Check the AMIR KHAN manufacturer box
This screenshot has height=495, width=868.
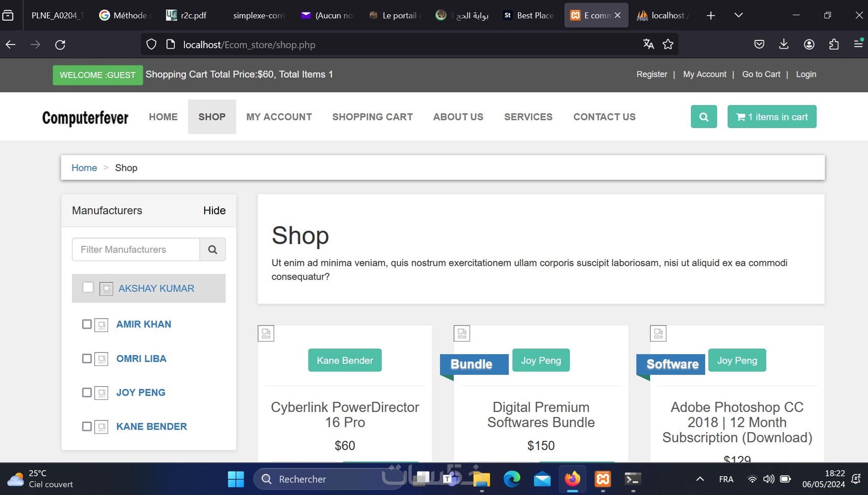87,324
